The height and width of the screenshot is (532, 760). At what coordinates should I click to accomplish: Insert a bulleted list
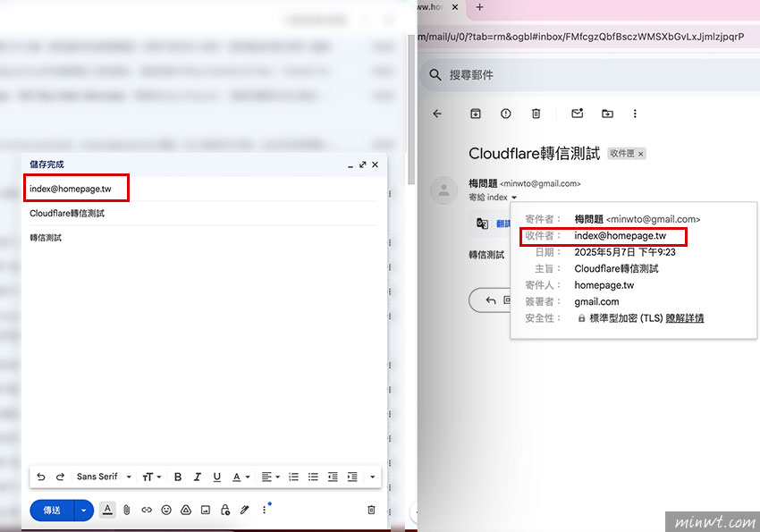tap(313, 477)
